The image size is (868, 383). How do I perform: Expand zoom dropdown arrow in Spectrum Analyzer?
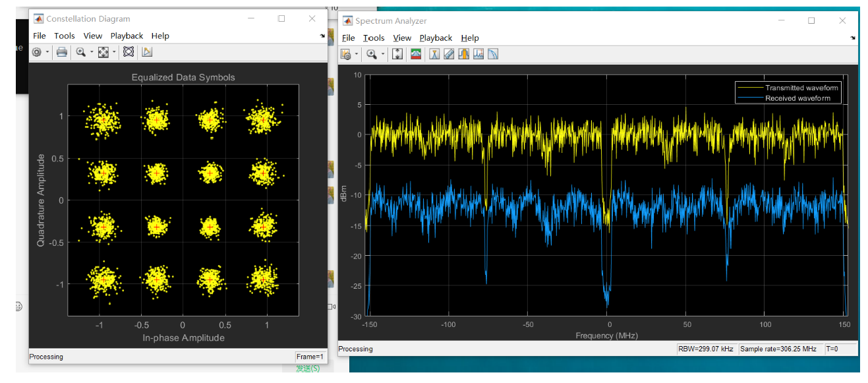click(382, 54)
